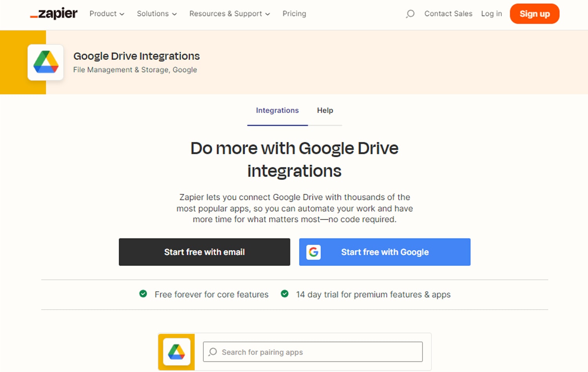The image size is (588, 372).
Task: Click the Google G icon on the blue button
Action: (x=313, y=252)
